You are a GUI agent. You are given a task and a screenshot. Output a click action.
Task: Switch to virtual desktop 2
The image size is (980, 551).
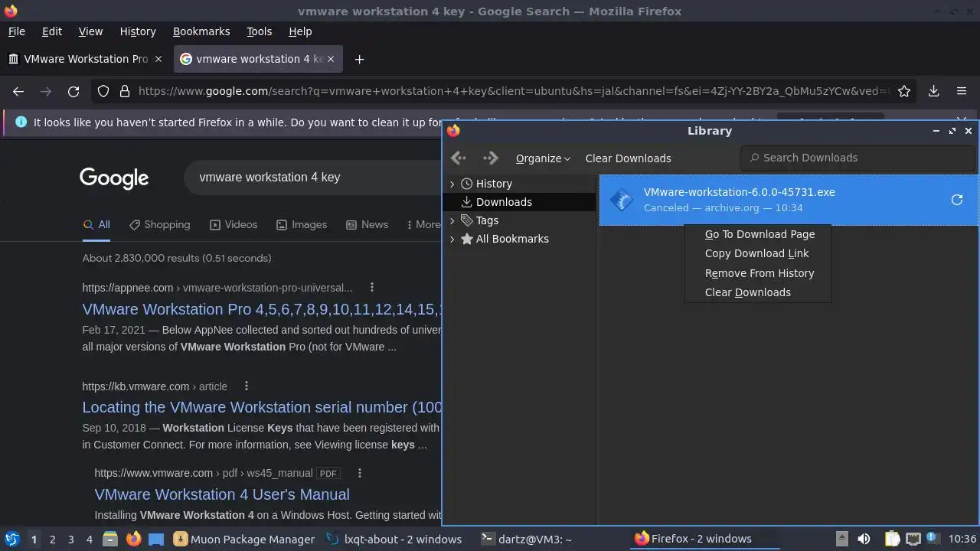pos(52,539)
